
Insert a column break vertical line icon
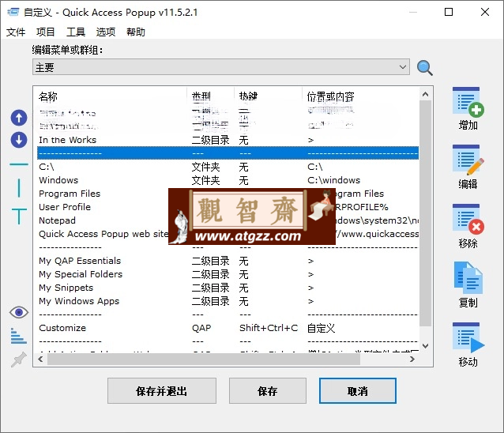tap(19, 188)
